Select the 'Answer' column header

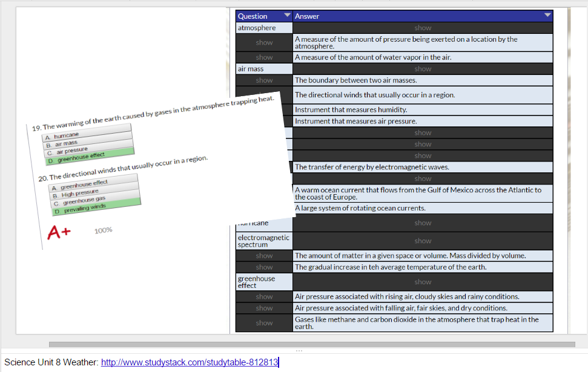pos(423,16)
